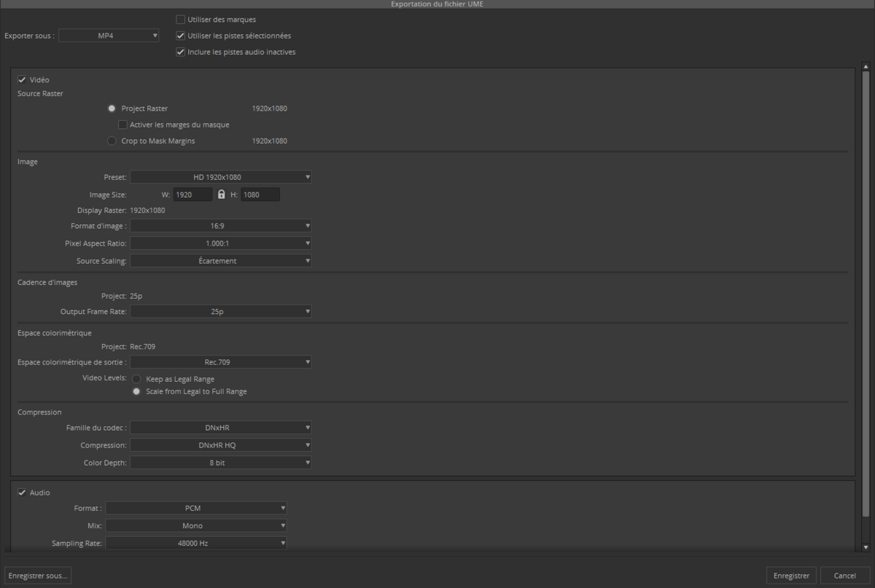Uncheck Utiliser les pistes sélectionnées
Viewport: 875px width, 588px height.
tap(181, 36)
